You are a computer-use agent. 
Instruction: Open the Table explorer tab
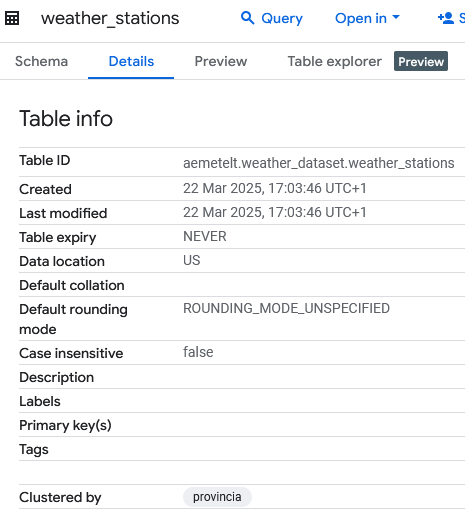coord(335,61)
